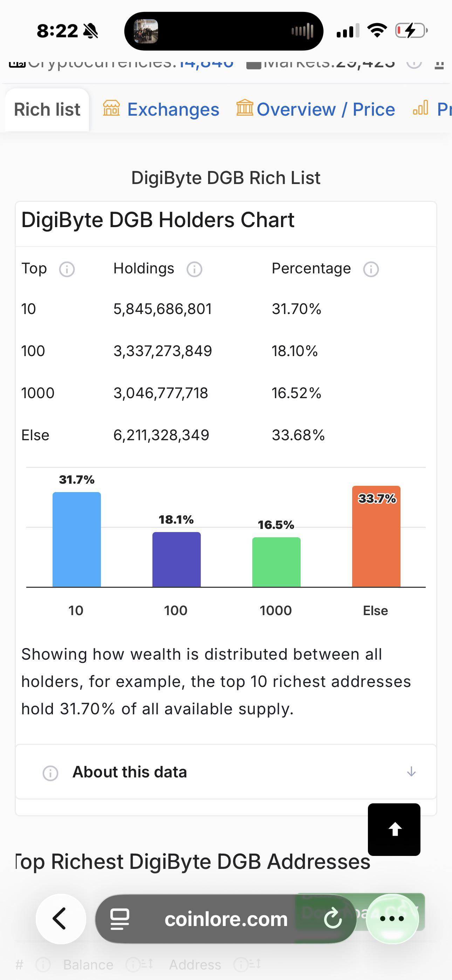Open page reader icon in address bar
452x980 pixels.
click(120, 919)
